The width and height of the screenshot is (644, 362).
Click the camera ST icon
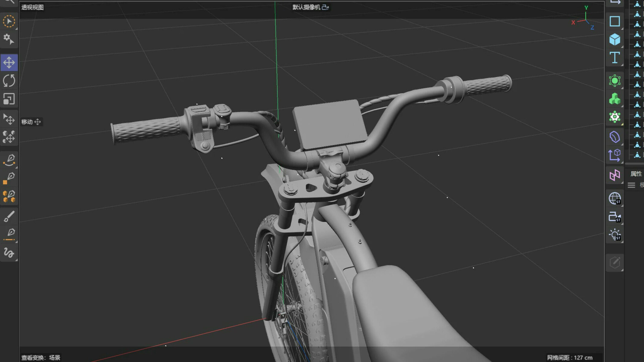[615, 217]
